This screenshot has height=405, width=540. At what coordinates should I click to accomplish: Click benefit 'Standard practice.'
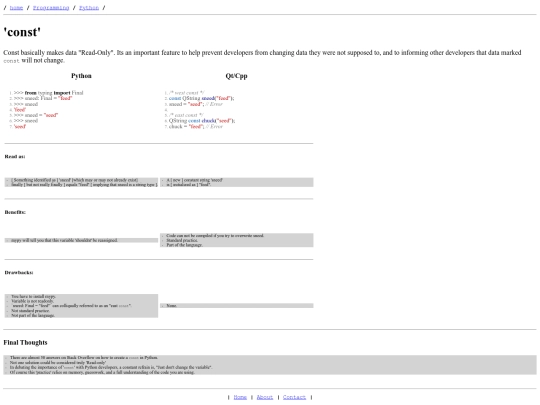[x=182, y=240]
